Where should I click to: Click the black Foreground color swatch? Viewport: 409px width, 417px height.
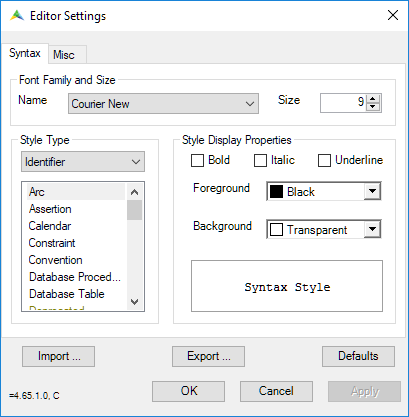click(276, 192)
